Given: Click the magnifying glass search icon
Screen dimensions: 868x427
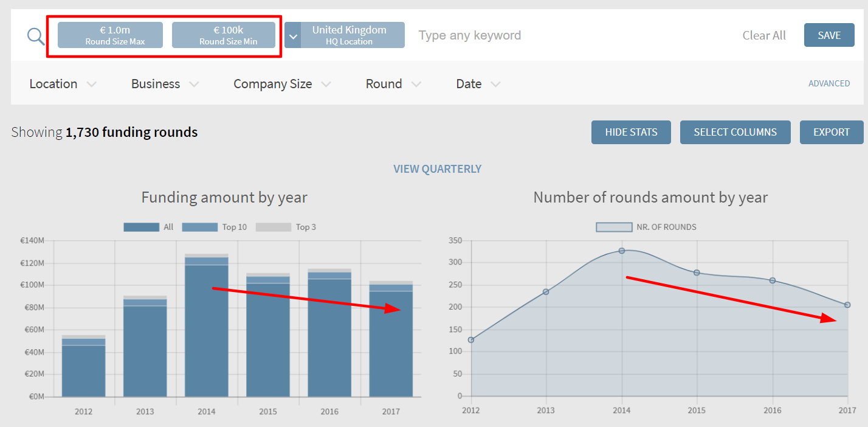Looking at the screenshot, I should [x=36, y=36].
